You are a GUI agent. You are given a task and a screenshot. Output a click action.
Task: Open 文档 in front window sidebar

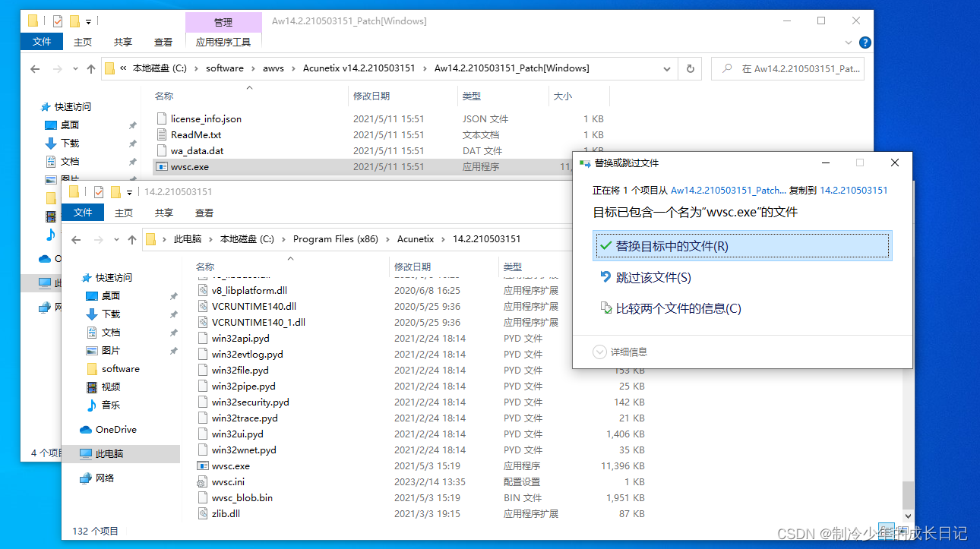point(111,332)
